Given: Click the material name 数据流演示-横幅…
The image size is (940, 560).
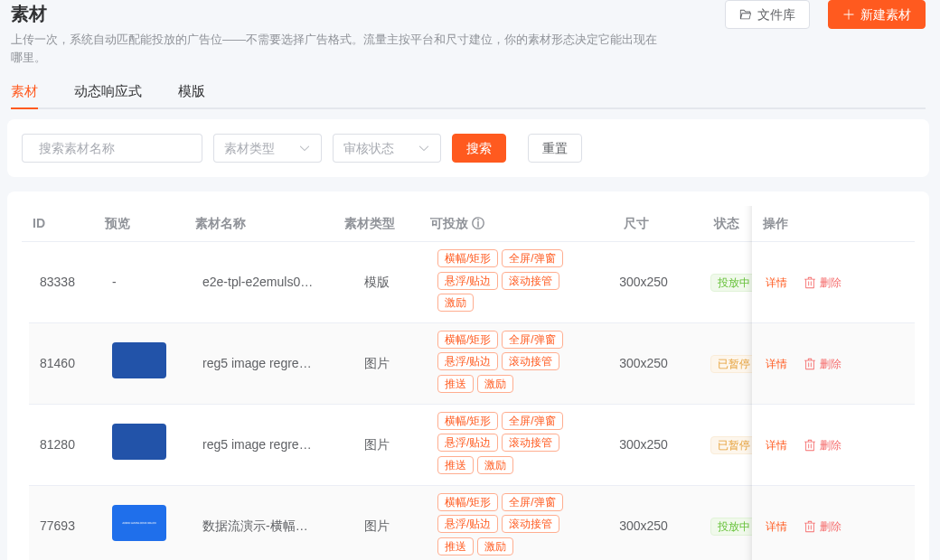Looking at the screenshot, I should [255, 527].
